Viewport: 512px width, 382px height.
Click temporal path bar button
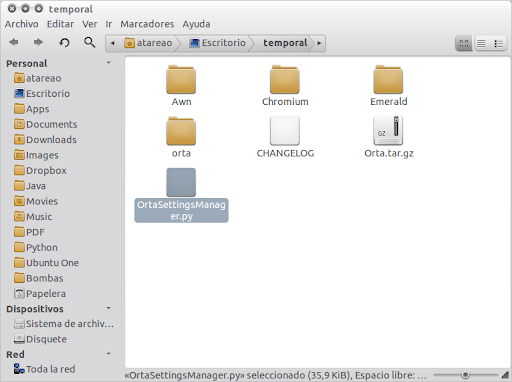pyautogui.click(x=285, y=43)
